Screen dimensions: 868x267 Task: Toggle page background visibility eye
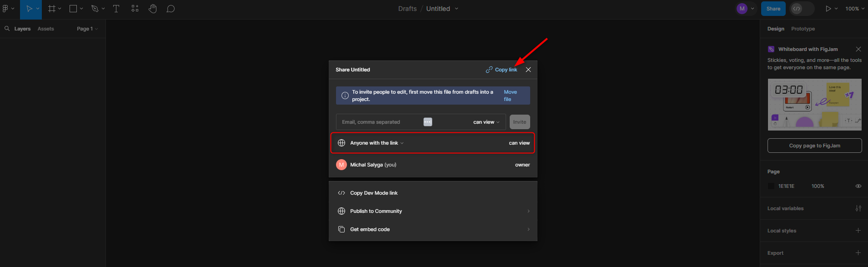click(858, 186)
